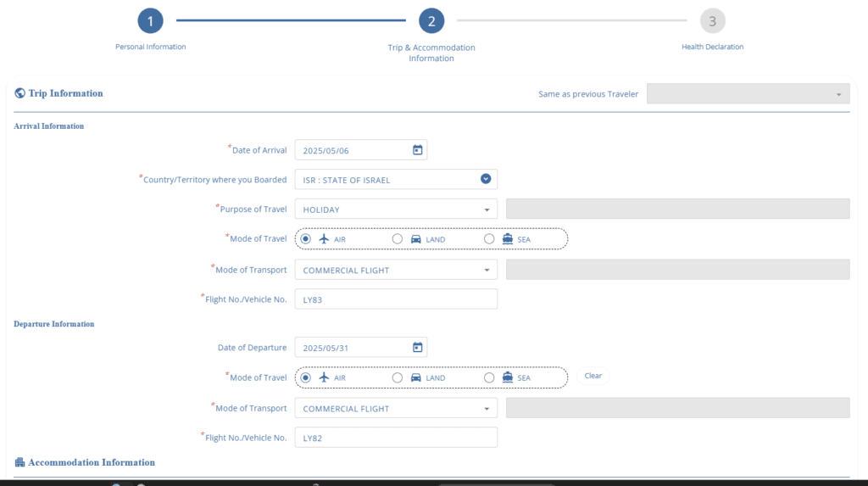868x486 pixels.
Task: Expand the Country/Territory where you Boarded dropdown
Action: click(x=486, y=179)
